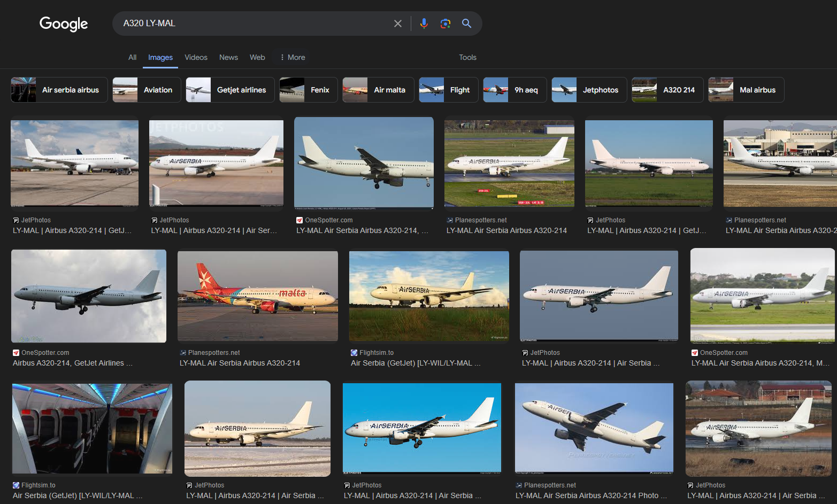Open title Air Serbia (GetJet) [LY-WIL/LY-MAL second row

[416, 363]
